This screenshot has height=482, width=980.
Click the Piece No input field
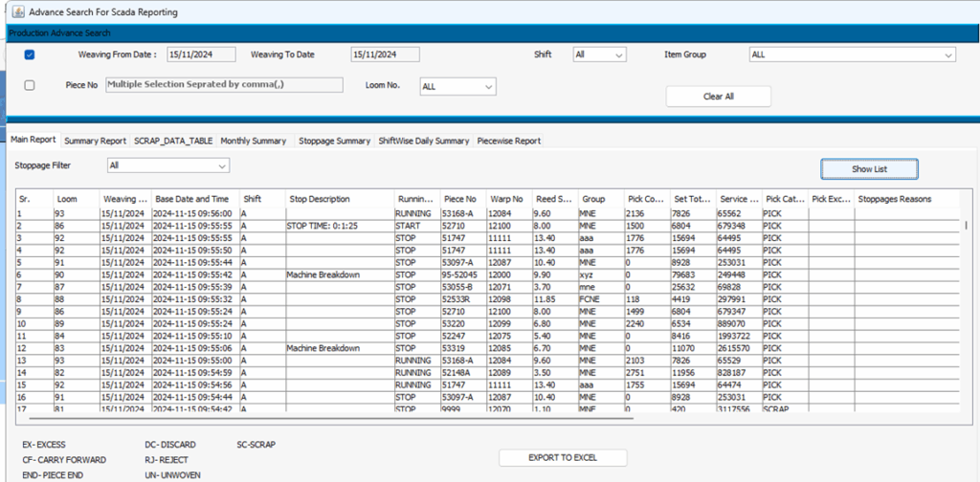click(x=223, y=85)
